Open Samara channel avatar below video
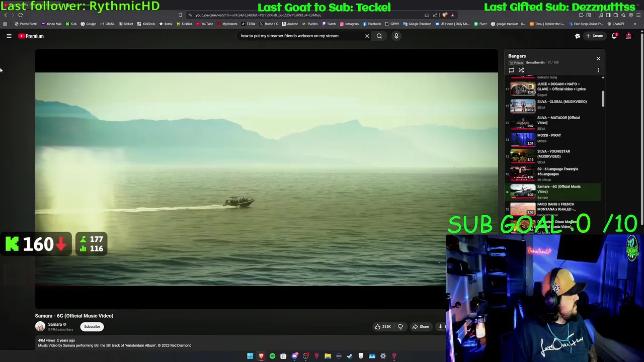Screen dimensions: 644x362 (x=40, y=326)
